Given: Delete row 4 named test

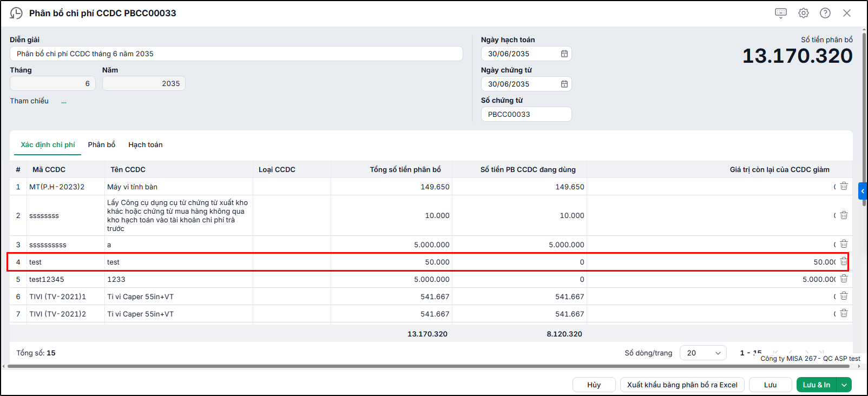Looking at the screenshot, I should coord(844,261).
